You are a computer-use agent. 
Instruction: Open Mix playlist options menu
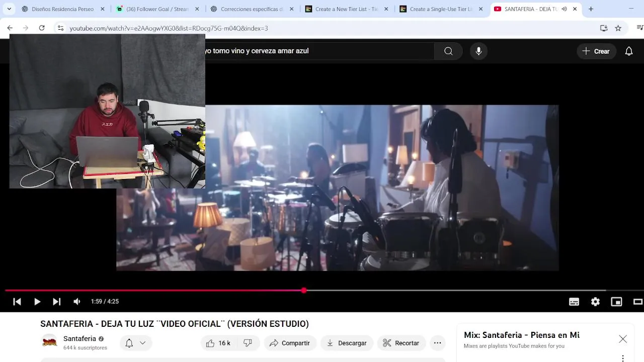[x=623, y=358]
